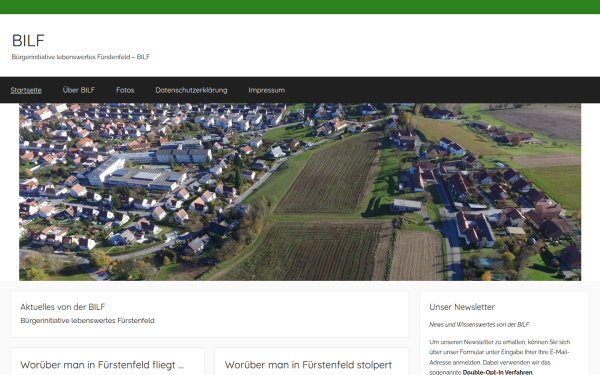Open the Datenschutzerklärung page
The image size is (600, 375).
[191, 90]
